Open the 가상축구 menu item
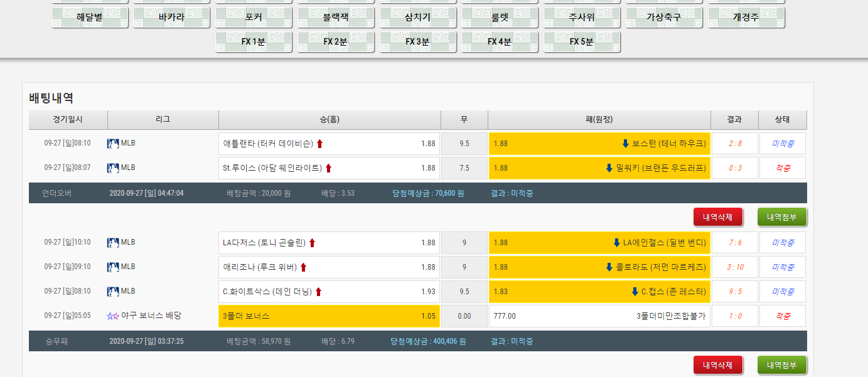The image size is (868, 377). pyautogui.click(x=664, y=18)
